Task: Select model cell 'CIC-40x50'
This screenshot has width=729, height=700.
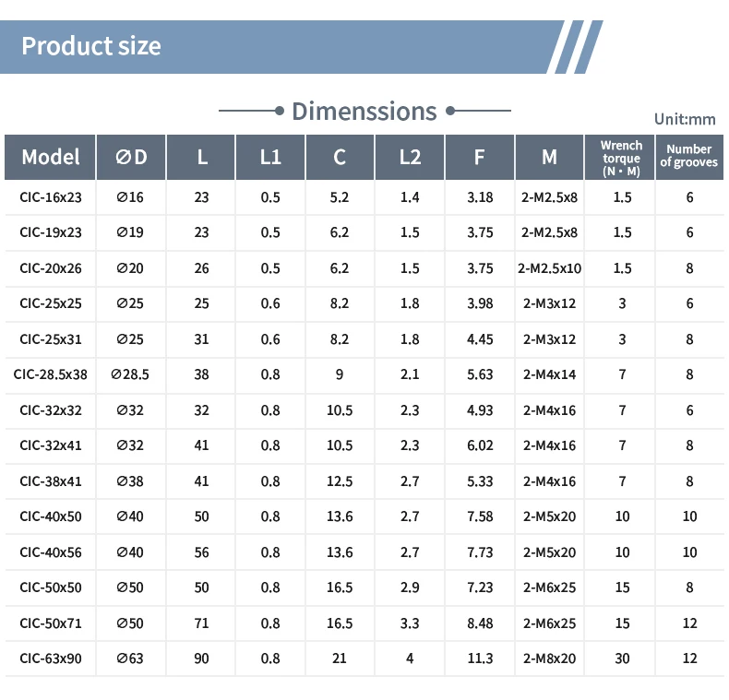Action: click(51, 516)
